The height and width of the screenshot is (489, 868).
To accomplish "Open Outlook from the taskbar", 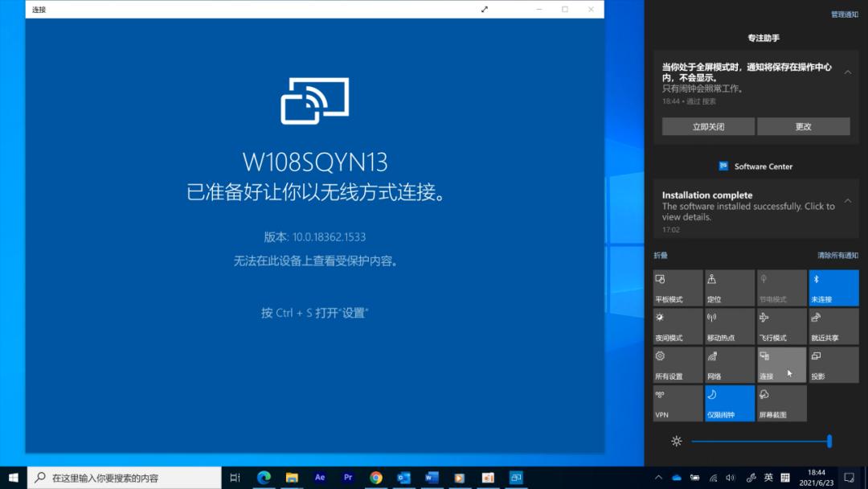I will (x=404, y=478).
